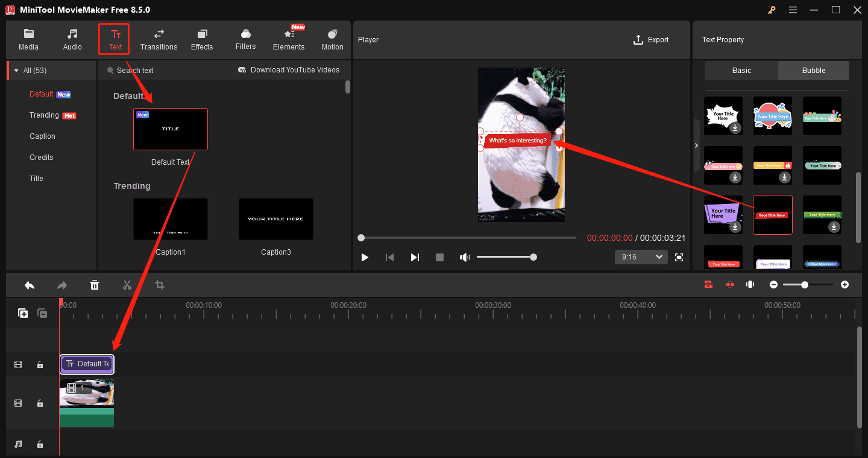The height and width of the screenshot is (458, 868).
Task: Collapse the player side panel chevron
Action: coord(696,145)
